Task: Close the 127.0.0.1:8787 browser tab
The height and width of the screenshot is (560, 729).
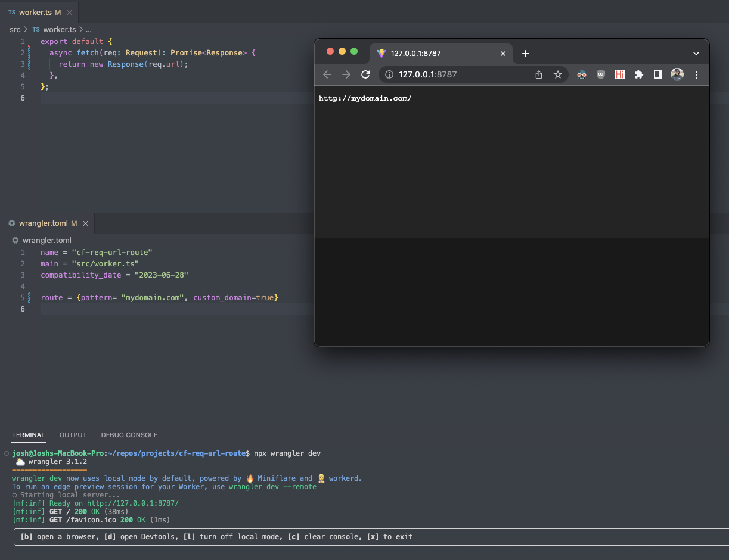Action: [502, 54]
